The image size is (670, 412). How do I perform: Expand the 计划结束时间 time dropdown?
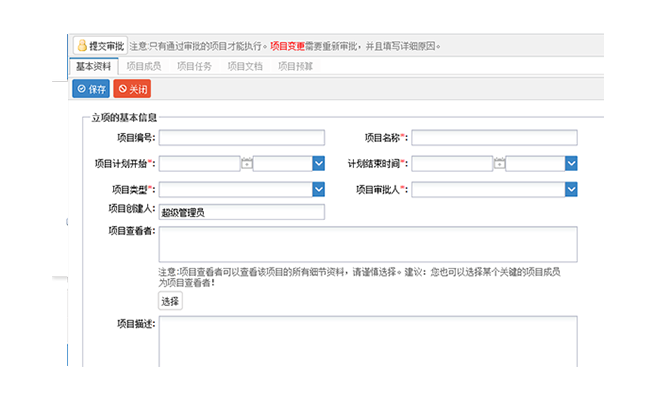point(571,163)
